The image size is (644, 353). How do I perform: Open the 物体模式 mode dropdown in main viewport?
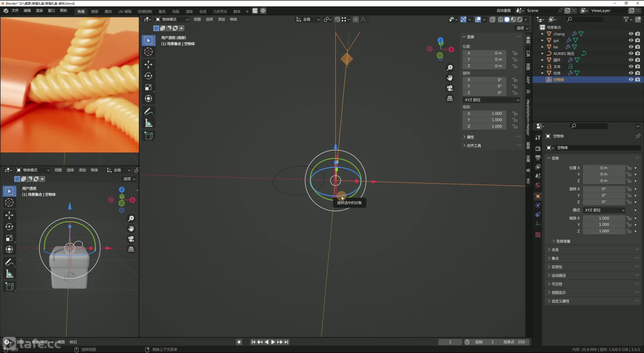172,19
